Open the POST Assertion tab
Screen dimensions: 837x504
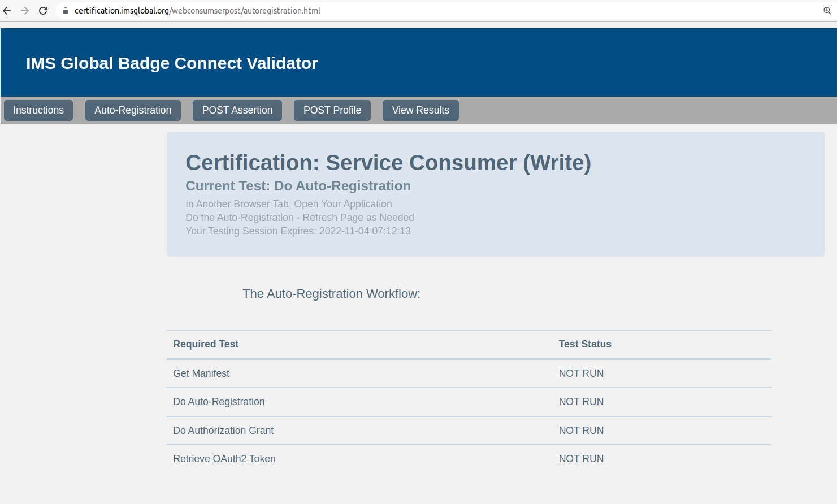pyautogui.click(x=237, y=110)
